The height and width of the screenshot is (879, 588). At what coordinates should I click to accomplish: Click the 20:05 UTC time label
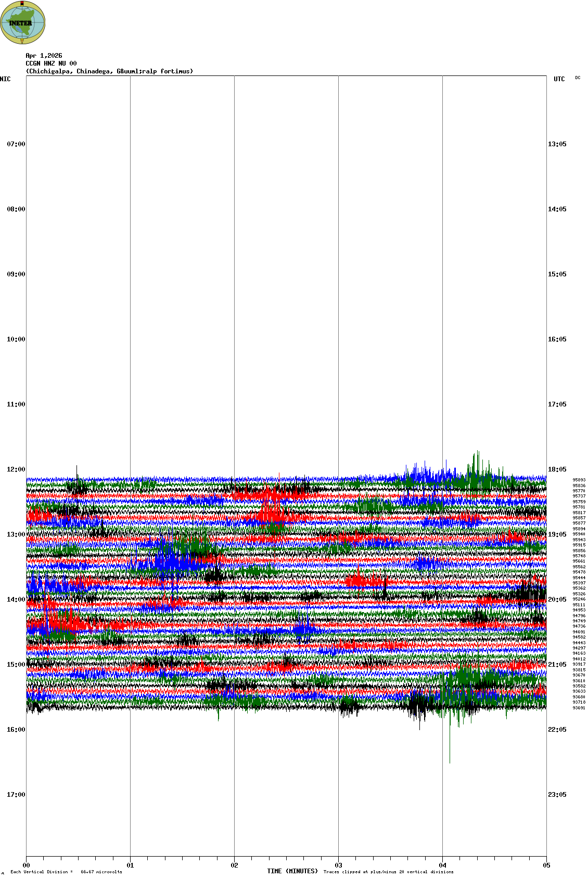[x=557, y=600]
